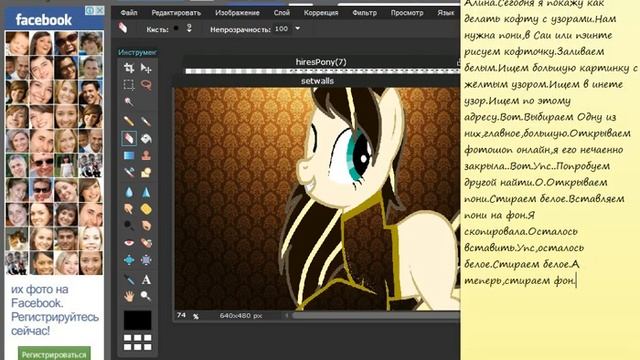This screenshot has width=640, height=360.
Task: Select the Sponge tool
Action: point(146,209)
